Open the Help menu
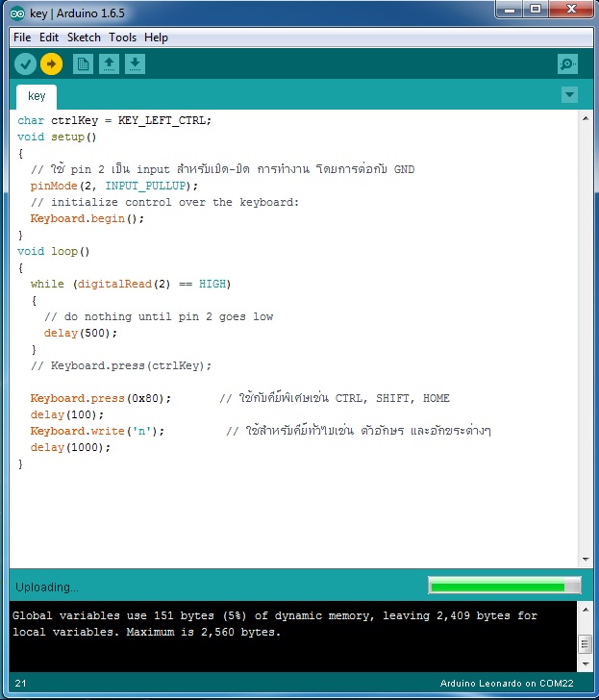This screenshot has height=700, width=599. click(x=156, y=37)
